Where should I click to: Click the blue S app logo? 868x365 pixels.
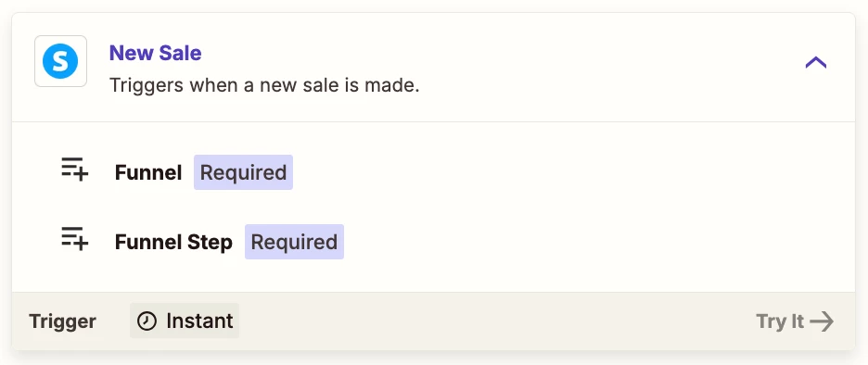click(x=60, y=61)
